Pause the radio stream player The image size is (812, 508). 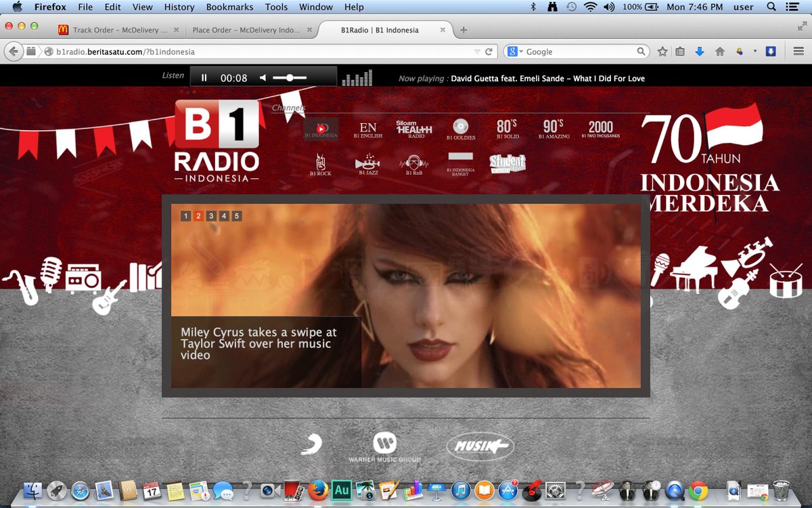[204, 78]
